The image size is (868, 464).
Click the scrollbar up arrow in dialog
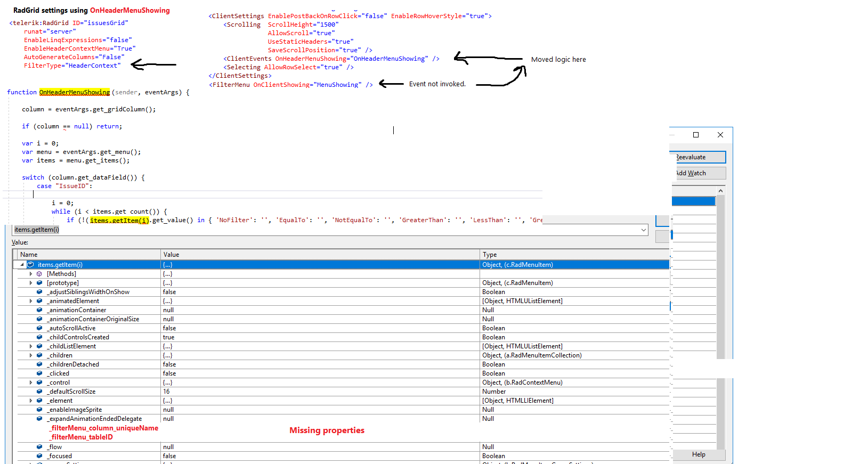pyautogui.click(x=721, y=191)
